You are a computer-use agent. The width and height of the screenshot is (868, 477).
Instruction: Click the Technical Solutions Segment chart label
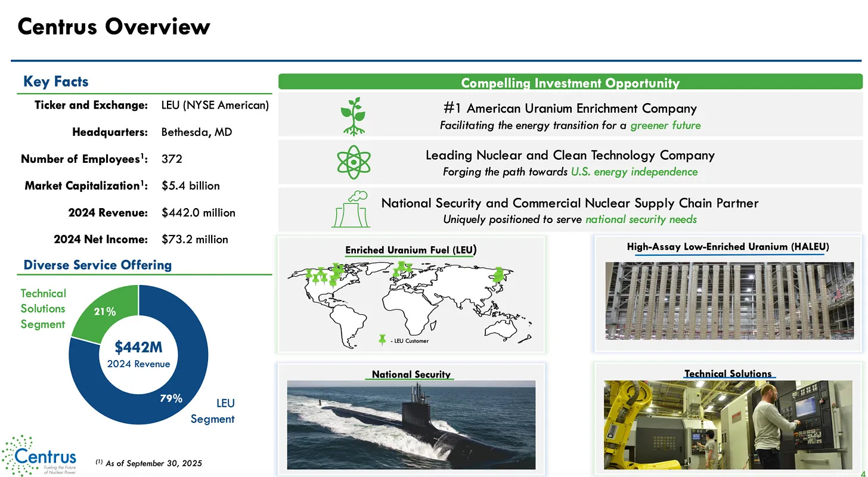coord(43,309)
